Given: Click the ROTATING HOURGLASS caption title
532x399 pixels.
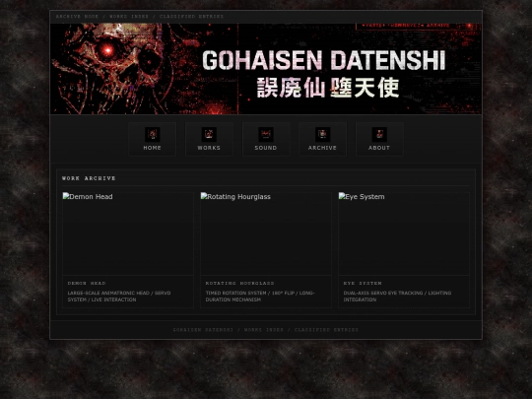Looking at the screenshot, I should click(239, 284).
